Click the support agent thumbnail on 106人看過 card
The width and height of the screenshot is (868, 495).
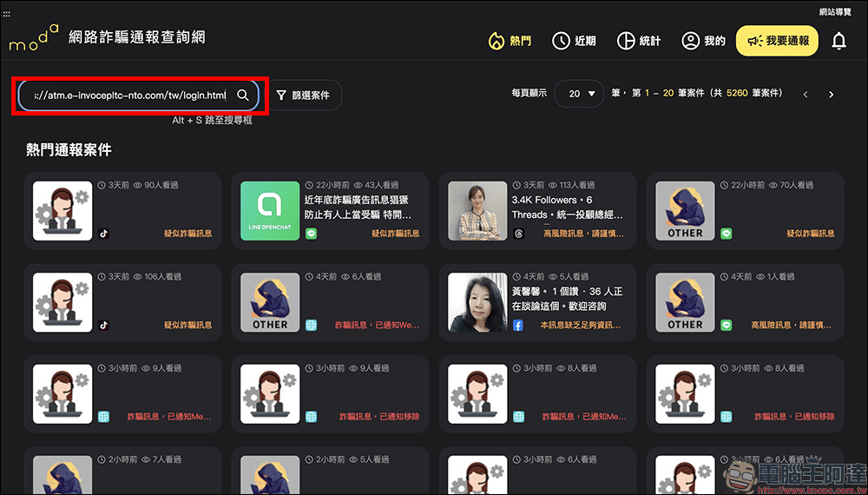point(62,302)
